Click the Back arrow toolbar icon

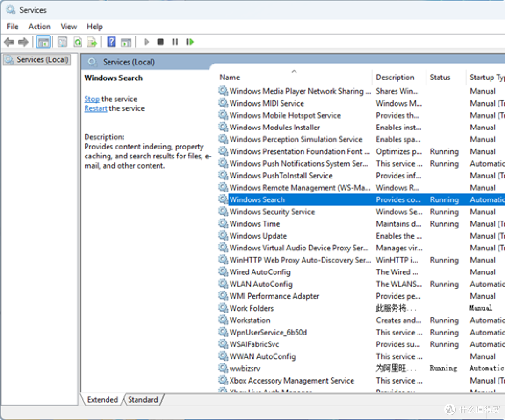pos(9,42)
